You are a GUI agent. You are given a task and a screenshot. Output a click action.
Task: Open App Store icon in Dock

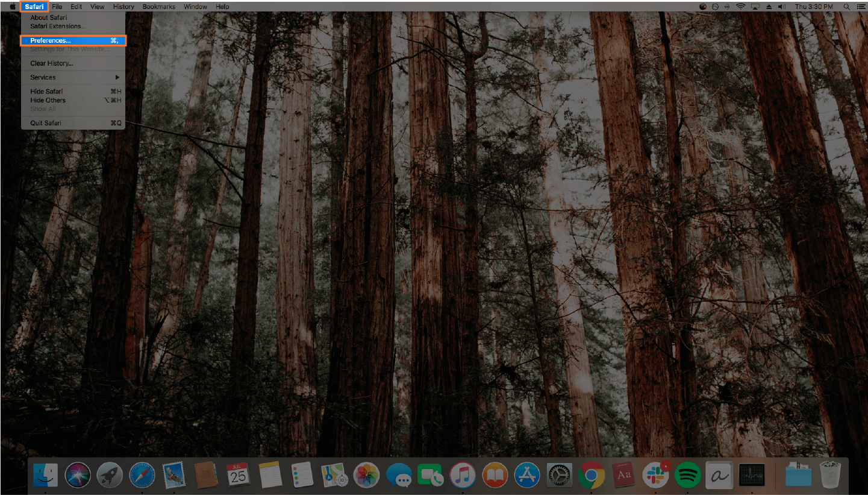click(527, 476)
